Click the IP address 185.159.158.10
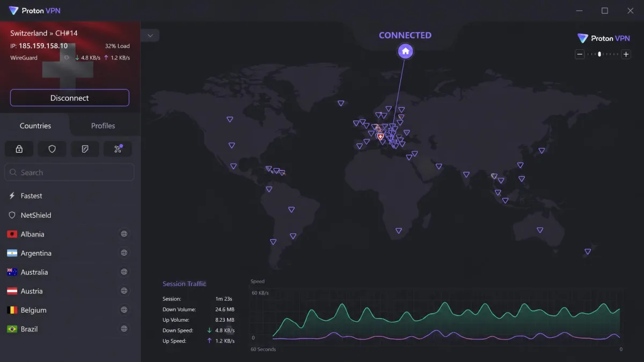Image resolution: width=644 pixels, height=362 pixels. tap(43, 46)
